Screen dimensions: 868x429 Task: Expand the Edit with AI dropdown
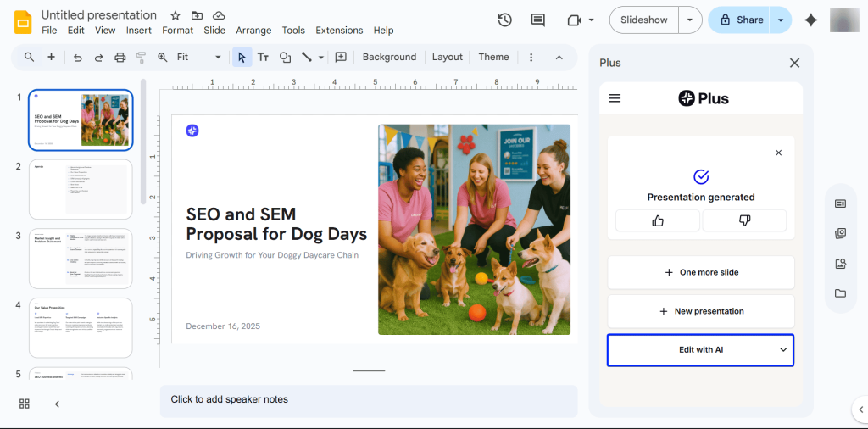pos(782,349)
